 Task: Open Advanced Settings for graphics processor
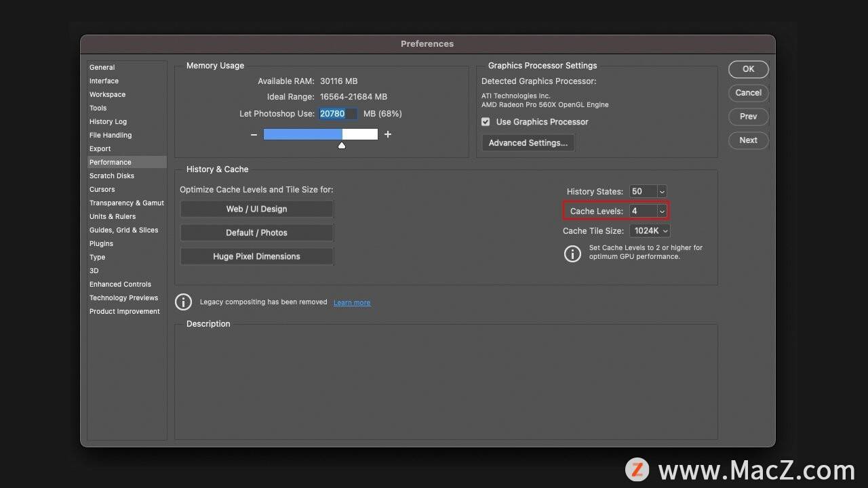pyautogui.click(x=528, y=143)
